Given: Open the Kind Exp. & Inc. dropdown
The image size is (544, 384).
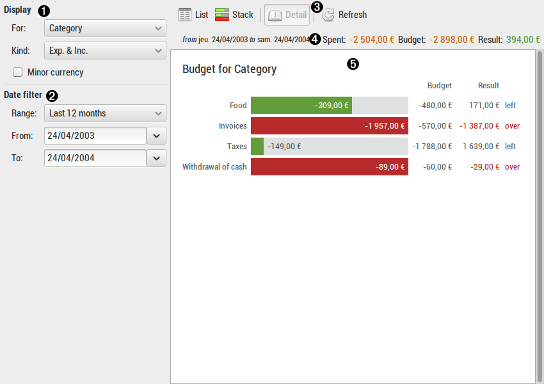Looking at the screenshot, I should click(105, 51).
